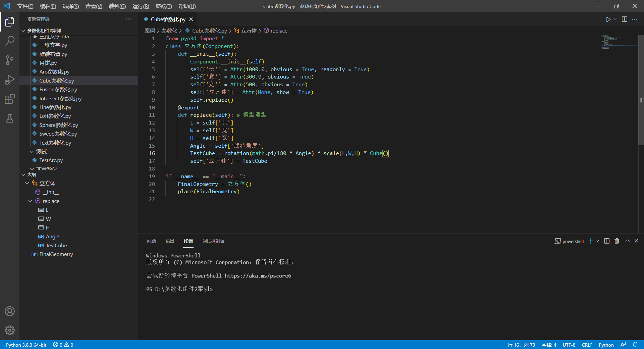Collapse the 测试 folder
644x349 pixels.
(x=32, y=152)
